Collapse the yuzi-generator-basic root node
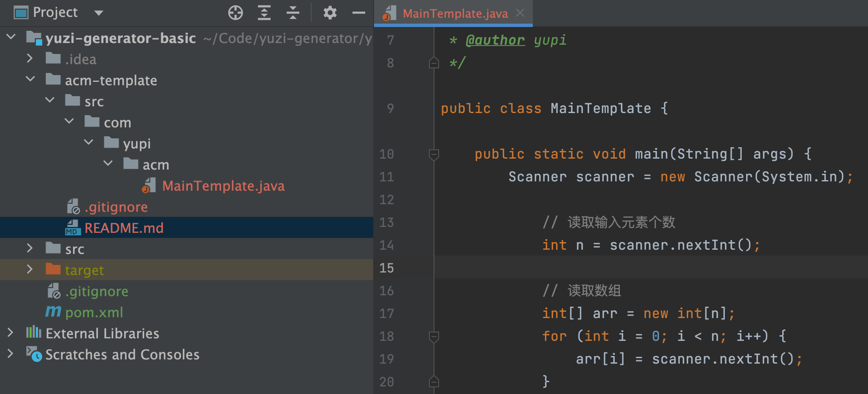The image size is (868, 394). (11, 37)
